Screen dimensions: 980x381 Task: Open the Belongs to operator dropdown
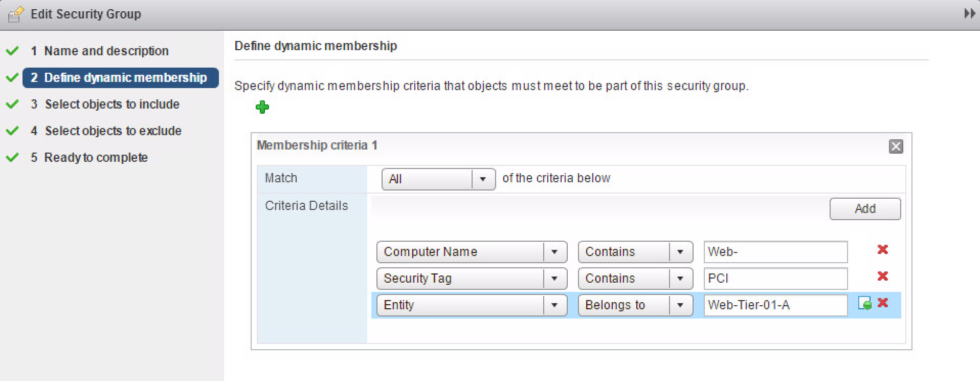coord(680,305)
